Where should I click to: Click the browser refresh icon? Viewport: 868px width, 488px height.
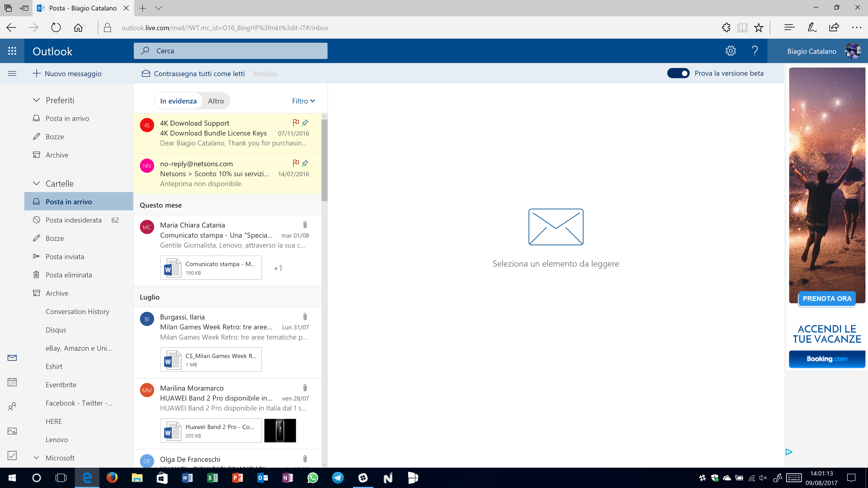(x=56, y=28)
